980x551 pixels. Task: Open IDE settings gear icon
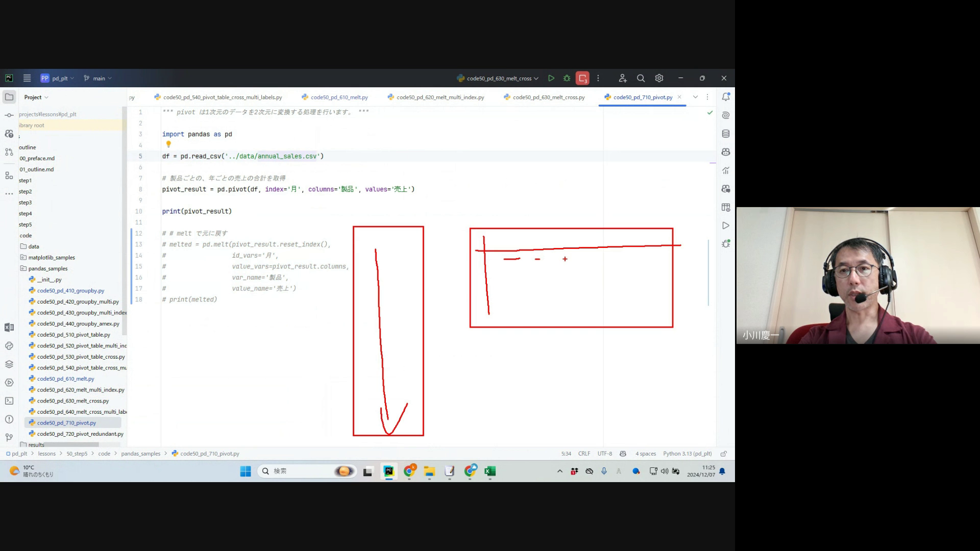659,78
